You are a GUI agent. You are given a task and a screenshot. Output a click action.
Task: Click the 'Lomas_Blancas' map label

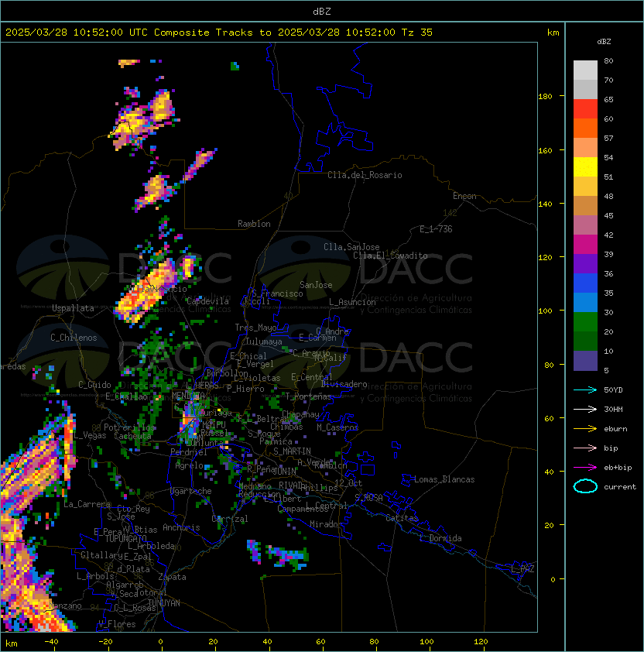coord(444,479)
